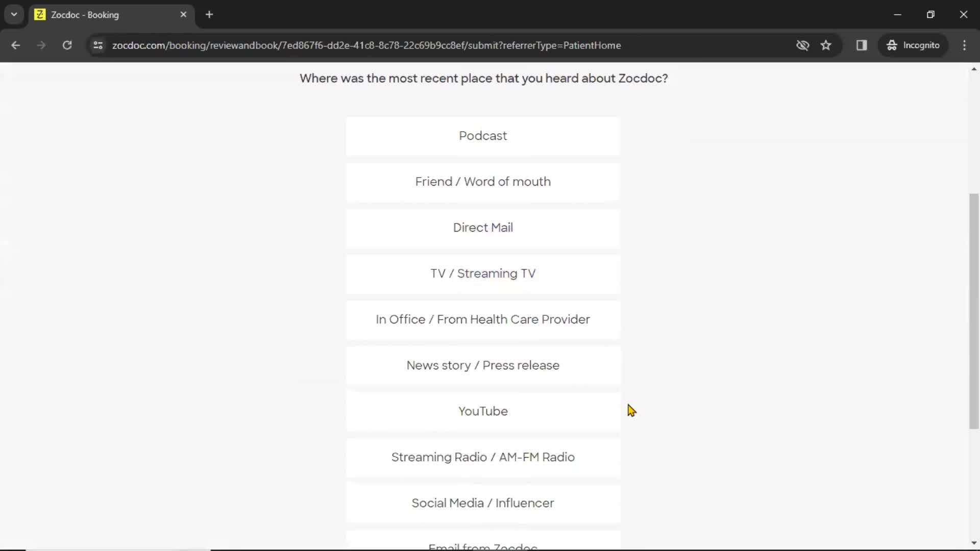This screenshot has width=980, height=551.
Task: Switch to the Zocdoc - Booking tab
Action: coord(111,15)
